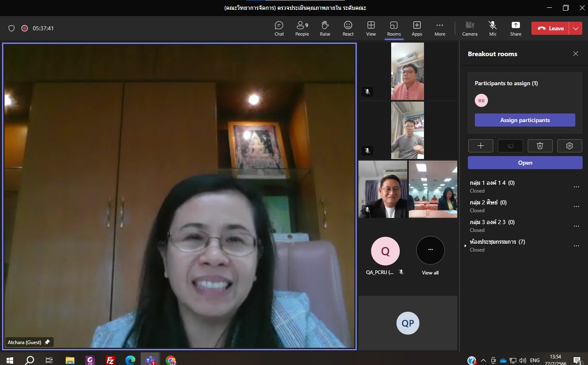The height and width of the screenshot is (365, 588).
Task: Show the People participant list
Action: point(302,28)
